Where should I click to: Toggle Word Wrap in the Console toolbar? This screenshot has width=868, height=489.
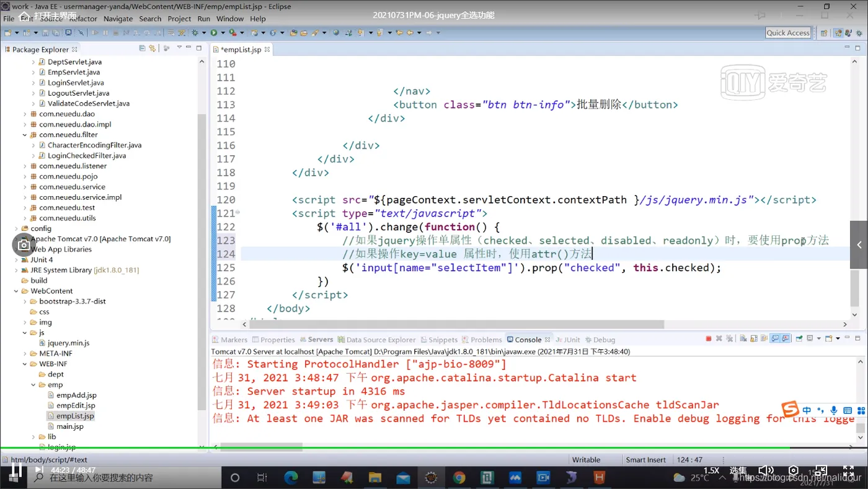pos(765,339)
